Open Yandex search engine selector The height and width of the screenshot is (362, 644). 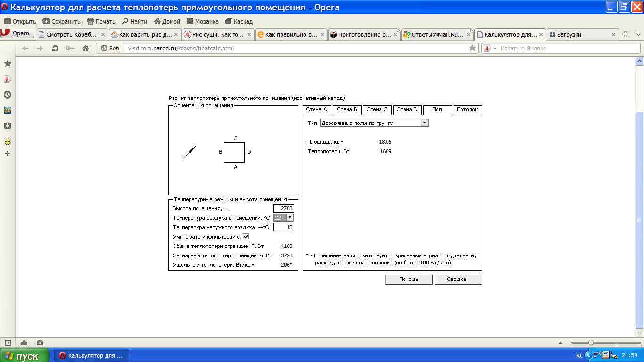490,48
